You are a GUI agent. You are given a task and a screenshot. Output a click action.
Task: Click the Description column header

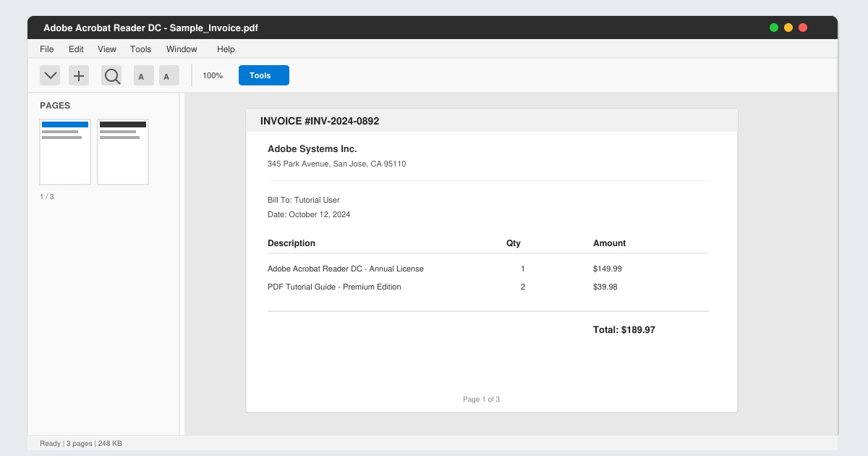(x=292, y=243)
